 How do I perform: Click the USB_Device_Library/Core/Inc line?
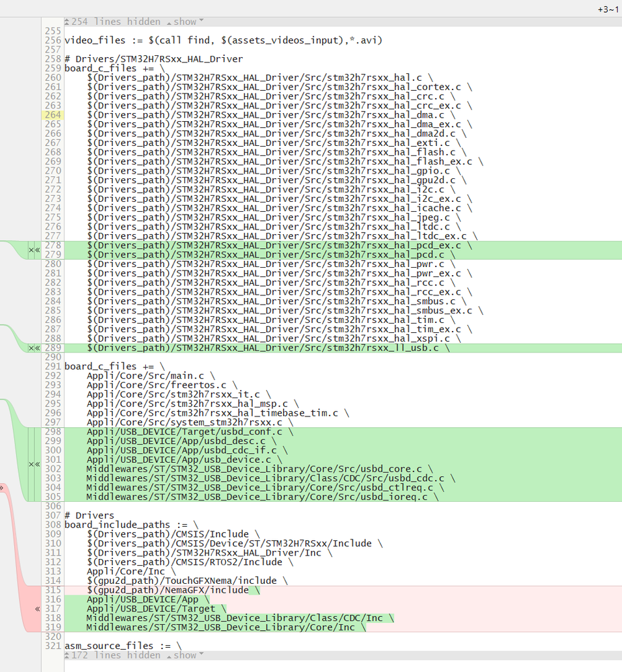pos(226,628)
